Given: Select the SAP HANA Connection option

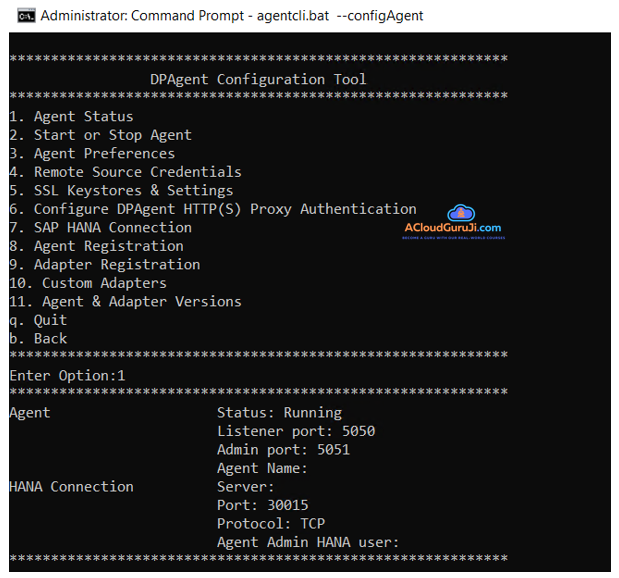Looking at the screenshot, I should pos(100,227).
